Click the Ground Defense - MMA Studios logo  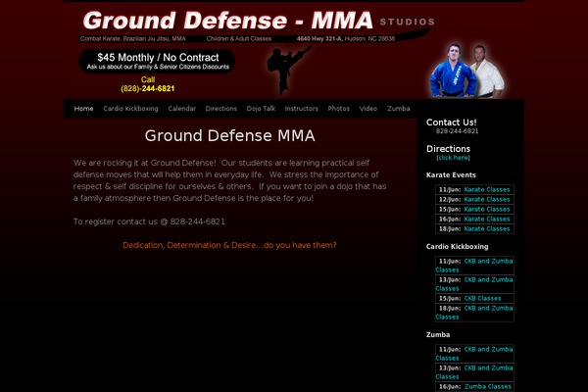[259, 21]
